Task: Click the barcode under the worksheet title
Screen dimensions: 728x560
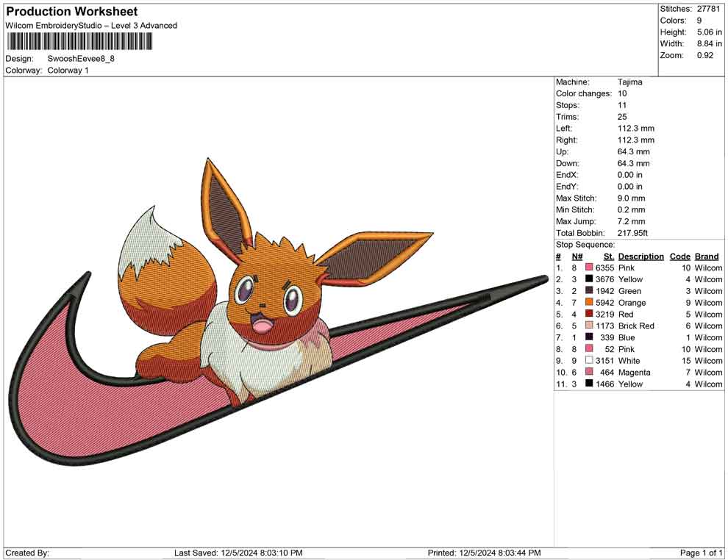Action: click(x=79, y=42)
